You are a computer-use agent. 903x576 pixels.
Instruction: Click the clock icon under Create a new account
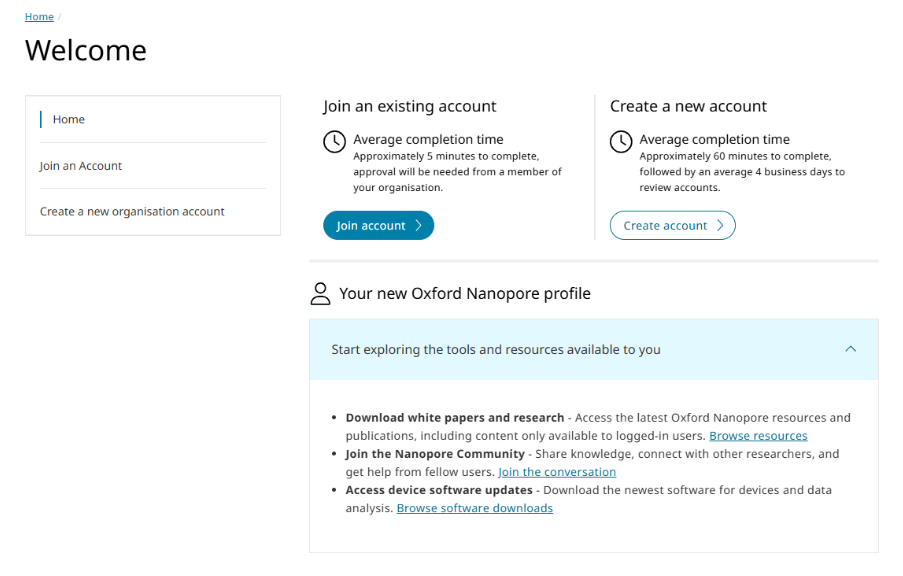click(x=621, y=142)
